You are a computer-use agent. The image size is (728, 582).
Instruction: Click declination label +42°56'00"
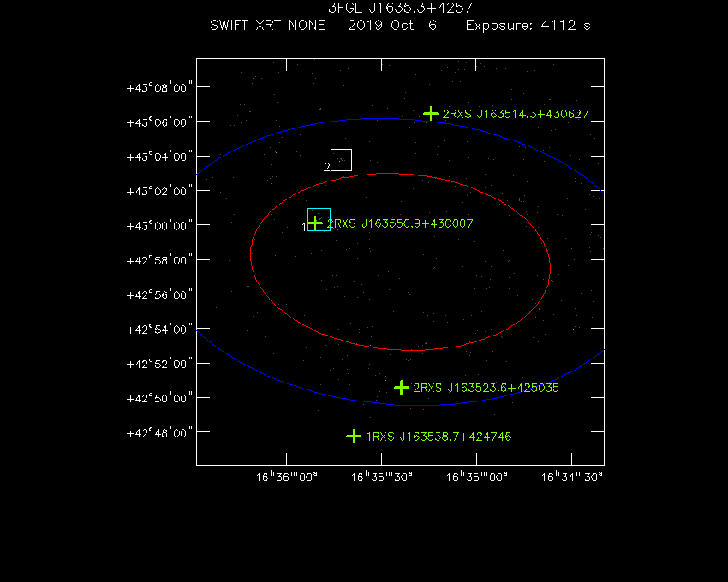[x=159, y=294]
